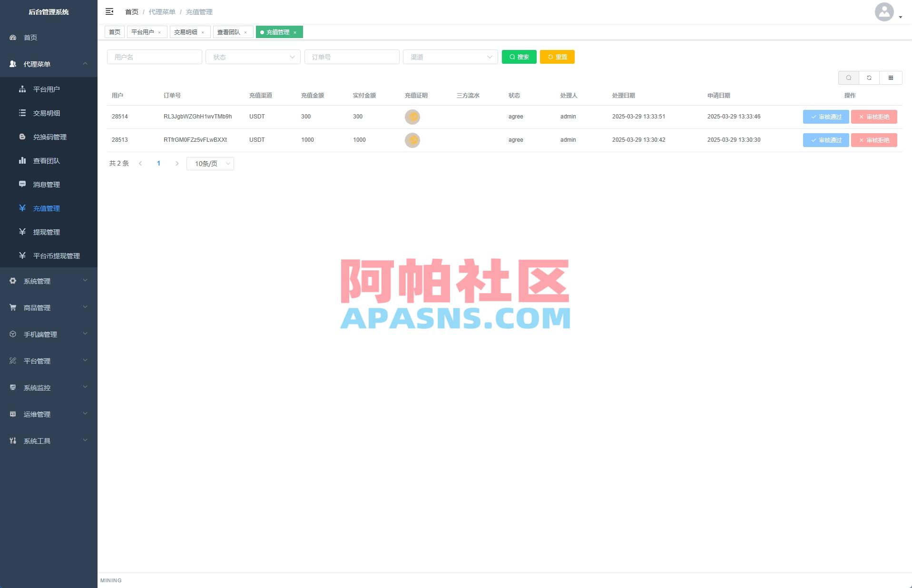View recharge proof image for order 28514

coord(412,117)
